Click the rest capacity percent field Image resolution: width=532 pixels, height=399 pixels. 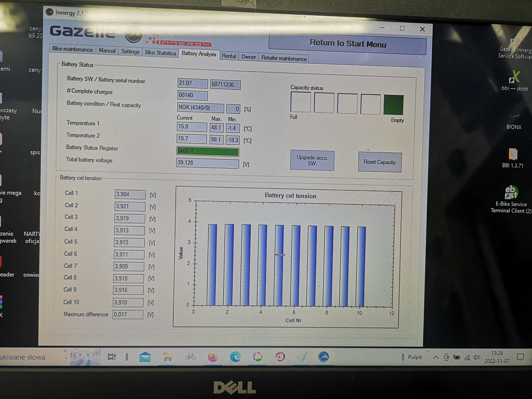(x=233, y=109)
